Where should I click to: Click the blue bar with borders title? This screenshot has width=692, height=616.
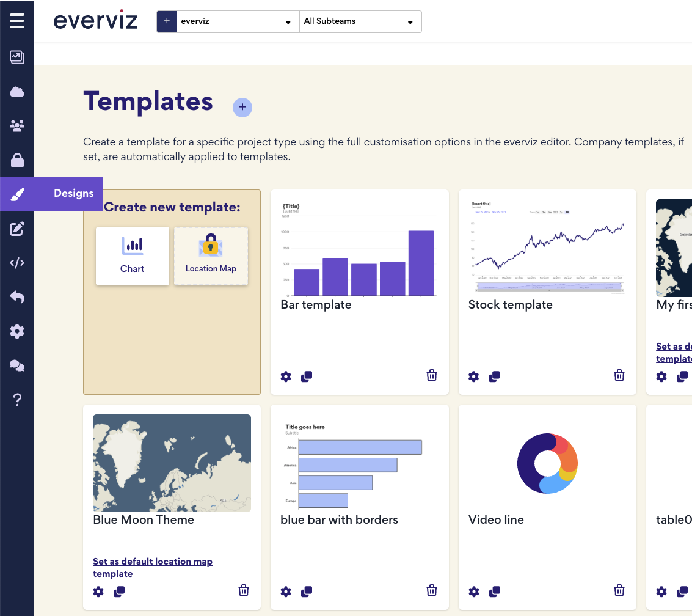tap(339, 519)
